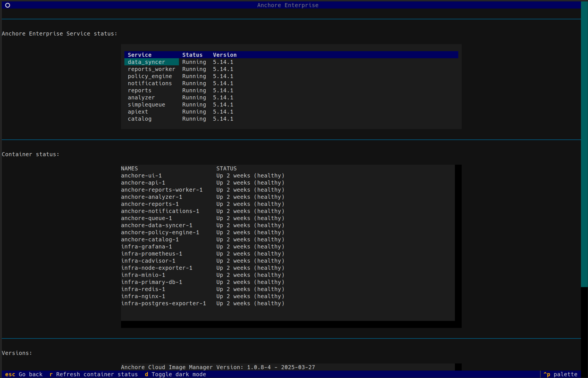Click the anchore-analyzer-1 container name
This screenshot has width=588, height=378.
click(x=151, y=197)
